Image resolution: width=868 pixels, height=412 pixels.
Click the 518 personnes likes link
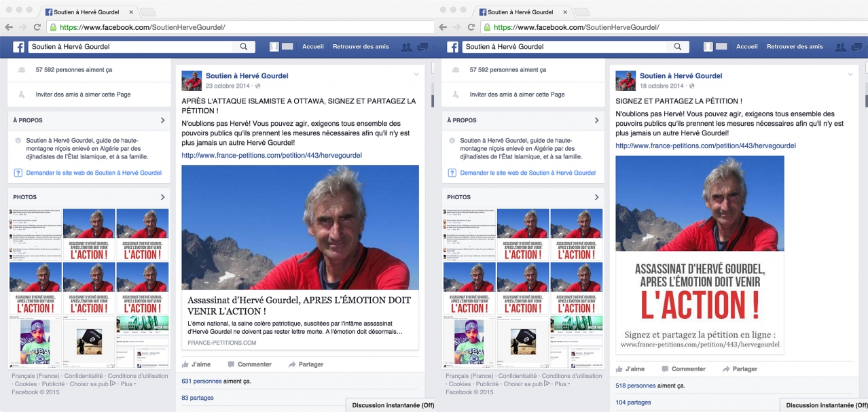(636, 386)
